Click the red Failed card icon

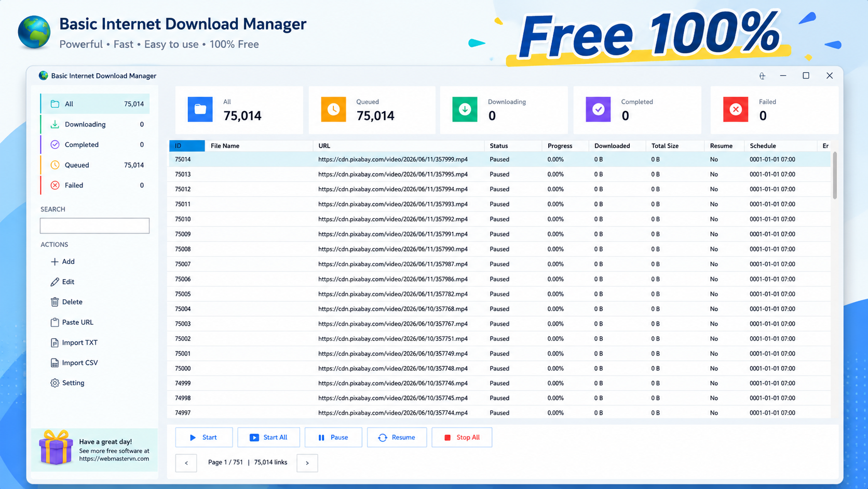pos(736,109)
